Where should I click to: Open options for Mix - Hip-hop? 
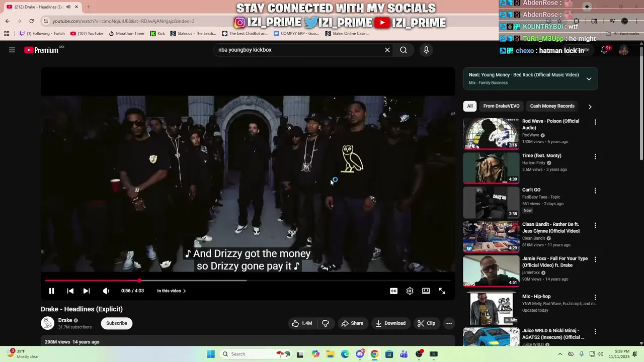point(595,297)
